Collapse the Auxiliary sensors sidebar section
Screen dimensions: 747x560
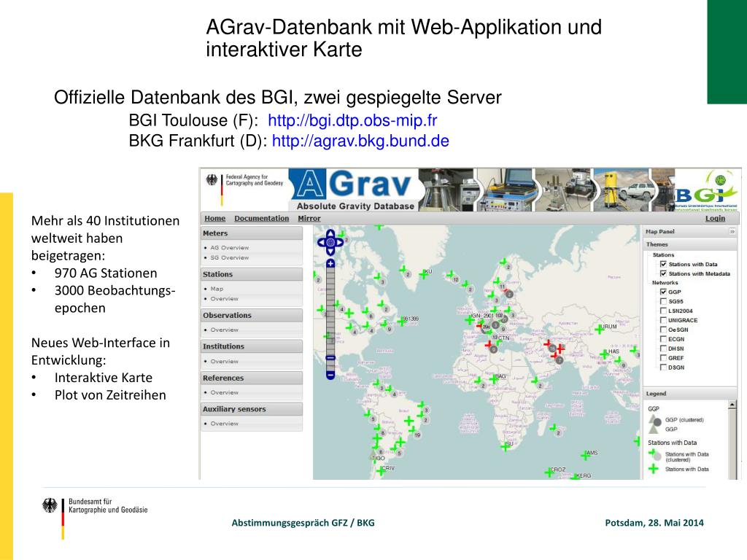click(252, 409)
